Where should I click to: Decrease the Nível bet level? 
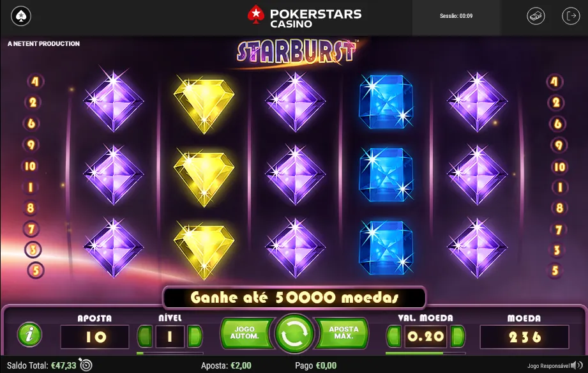(x=145, y=336)
